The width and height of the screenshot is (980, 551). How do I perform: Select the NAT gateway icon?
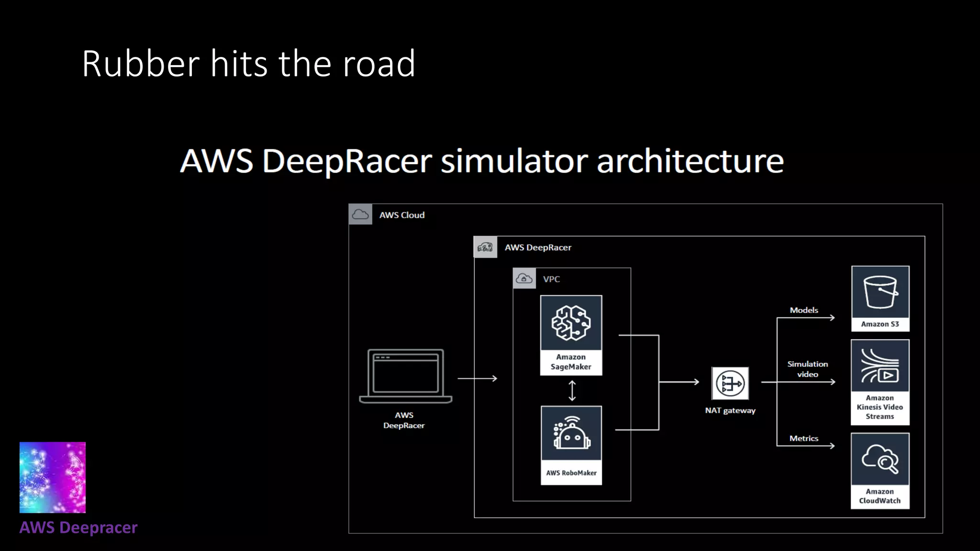730,383
